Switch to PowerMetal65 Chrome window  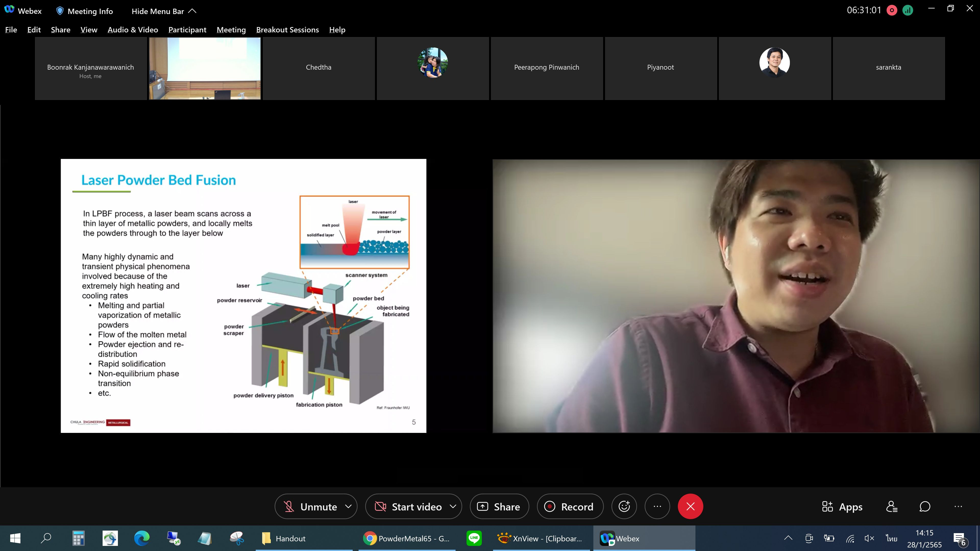(406, 539)
